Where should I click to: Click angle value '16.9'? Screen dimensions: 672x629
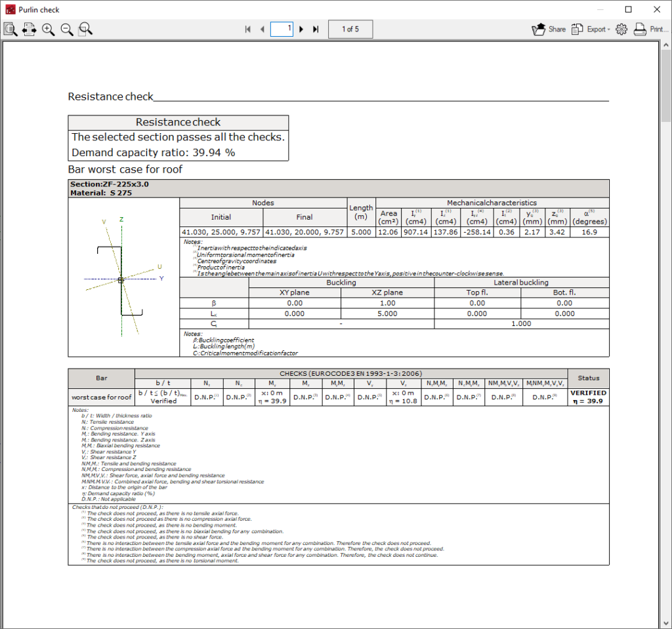(x=589, y=232)
